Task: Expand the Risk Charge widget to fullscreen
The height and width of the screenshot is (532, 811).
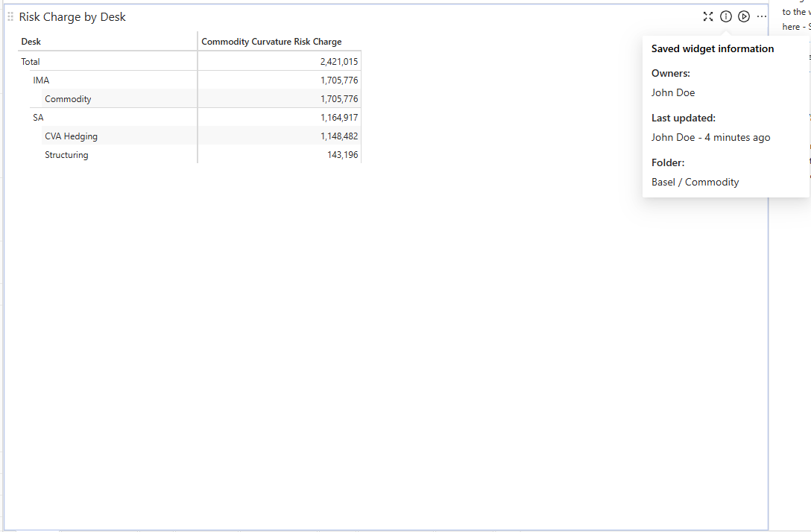Action: pyautogui.click(x=707, y=16)
